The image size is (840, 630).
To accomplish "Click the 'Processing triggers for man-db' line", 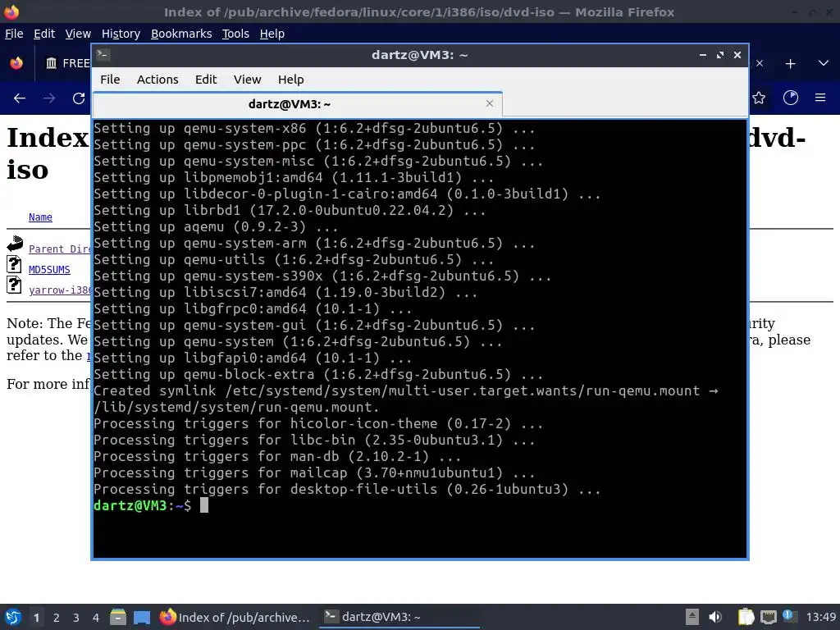I will pos(277,456).
